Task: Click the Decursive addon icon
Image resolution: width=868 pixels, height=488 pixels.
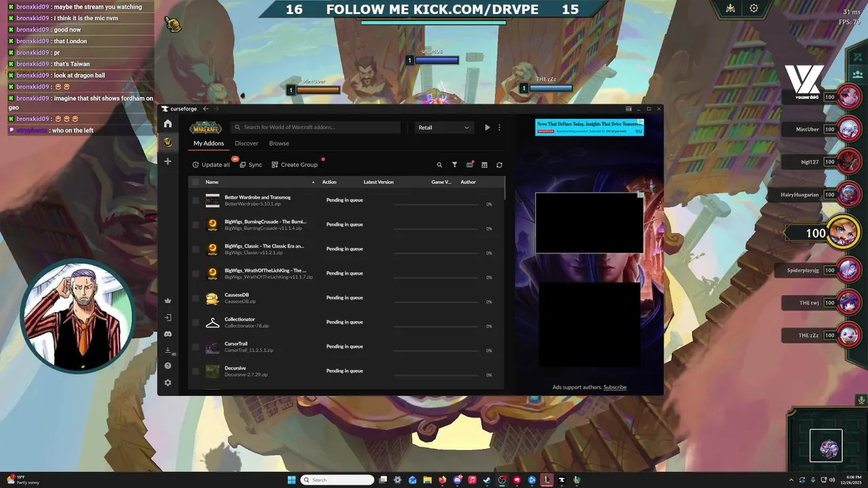Action: (x=213, y=371)
